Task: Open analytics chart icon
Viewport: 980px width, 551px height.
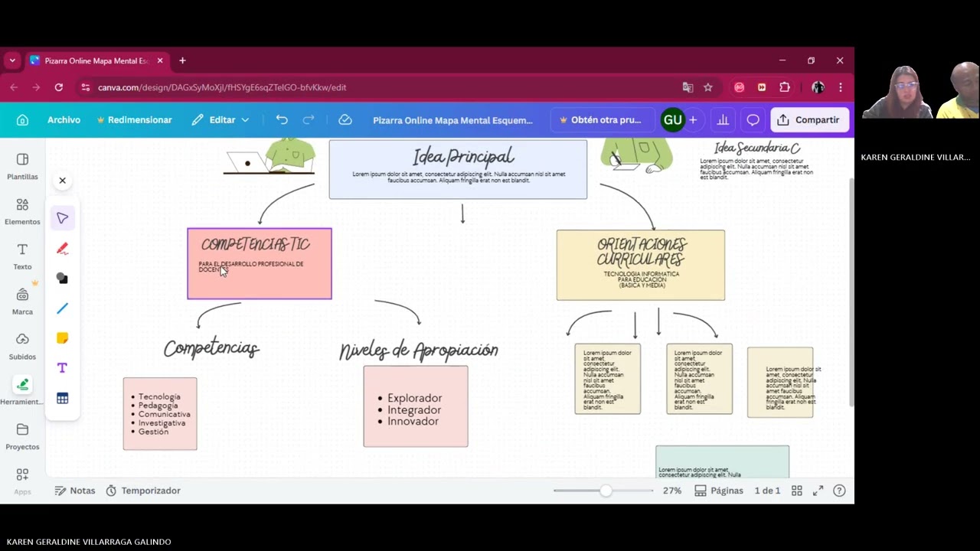Action: pos(722,120)
